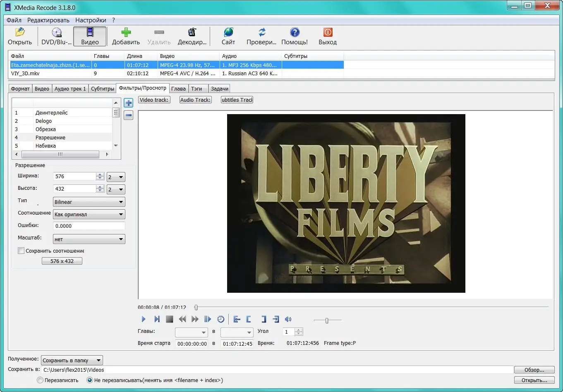Switch to the Аудио трек 1 tab
This screenshot has height=392, width=563.
70,88
